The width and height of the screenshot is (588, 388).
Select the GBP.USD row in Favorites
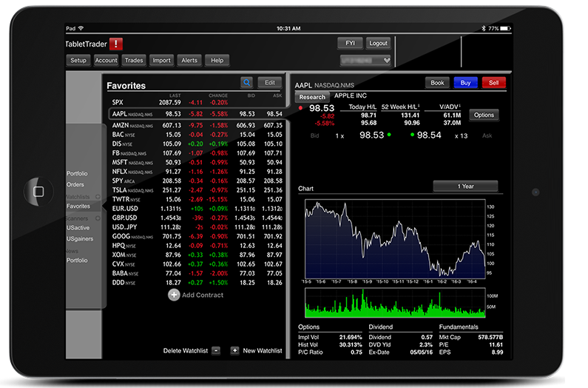click(x=197, y=218)
